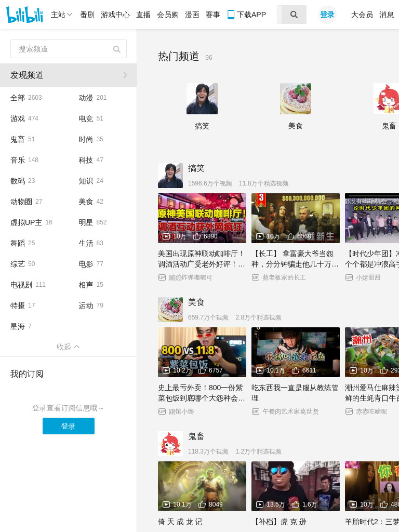Open 游戏中心 in top navigation
The image size is (399, 532).
[x=115, y=15]
